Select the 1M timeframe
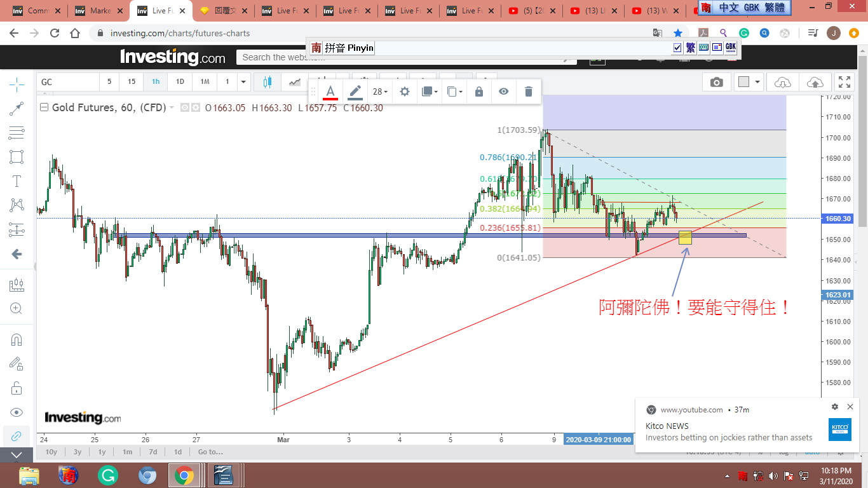Viewport: 868px width, 488px height. pos(205,82)
